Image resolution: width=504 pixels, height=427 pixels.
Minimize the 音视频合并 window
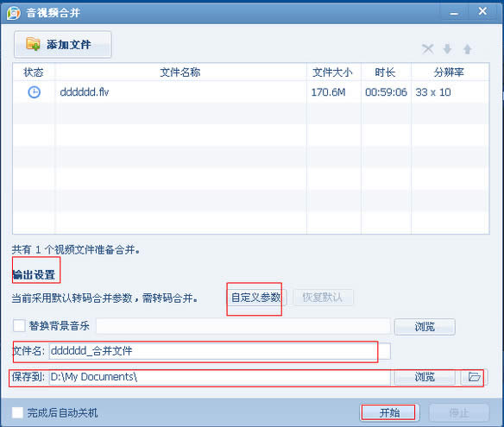(454, 13)
